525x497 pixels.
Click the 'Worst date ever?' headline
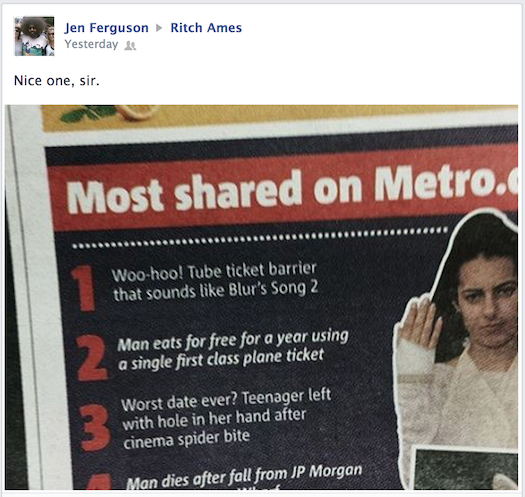[226, 419]
